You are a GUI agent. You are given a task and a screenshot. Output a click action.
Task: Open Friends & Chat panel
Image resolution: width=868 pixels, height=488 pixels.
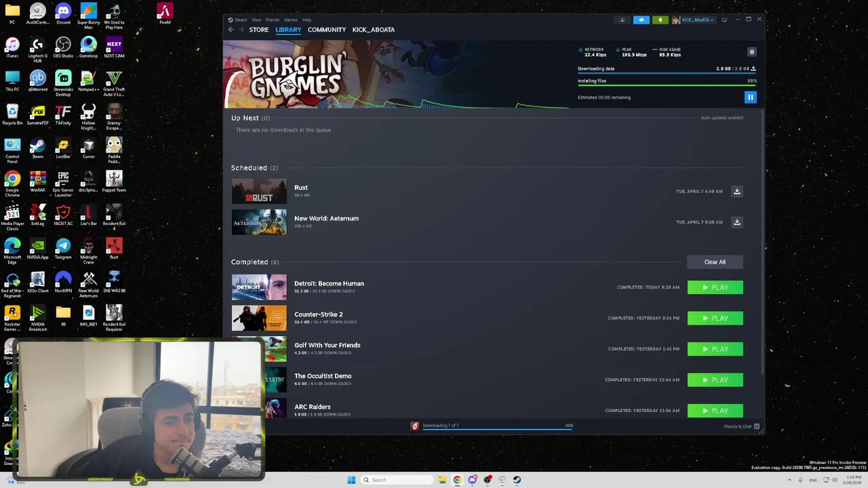[x=741, y=426]
